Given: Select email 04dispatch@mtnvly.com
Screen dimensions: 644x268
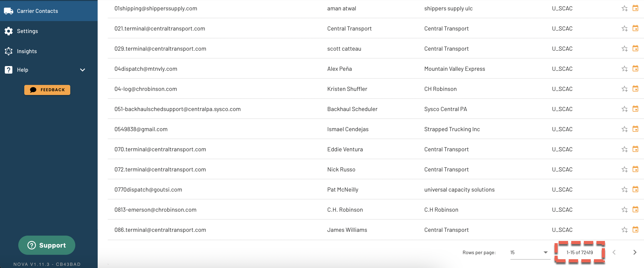Looking at the screenshot, I should [146, 69].
